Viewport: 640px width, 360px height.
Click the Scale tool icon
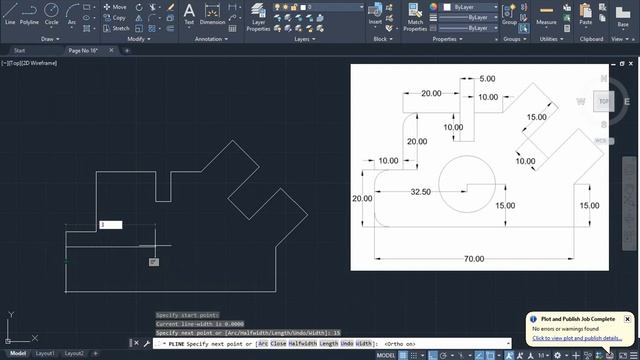coord(139,29)
